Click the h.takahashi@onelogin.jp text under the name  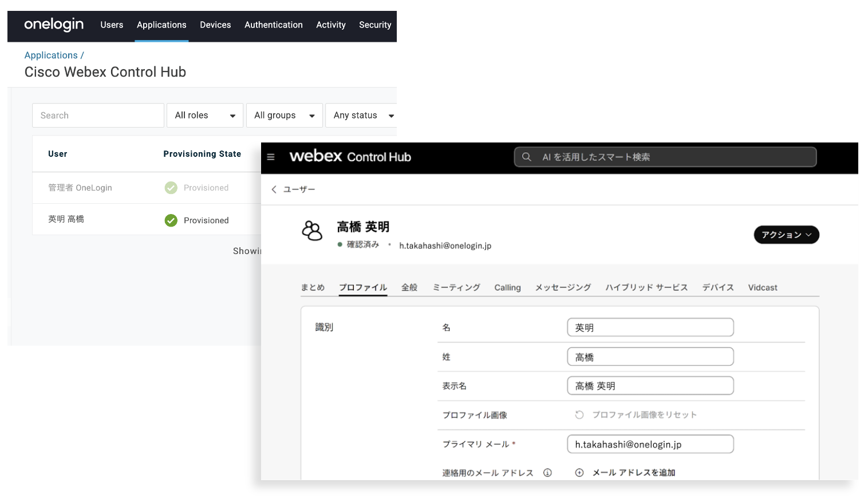pyautogui.click(x=445, y=245)
